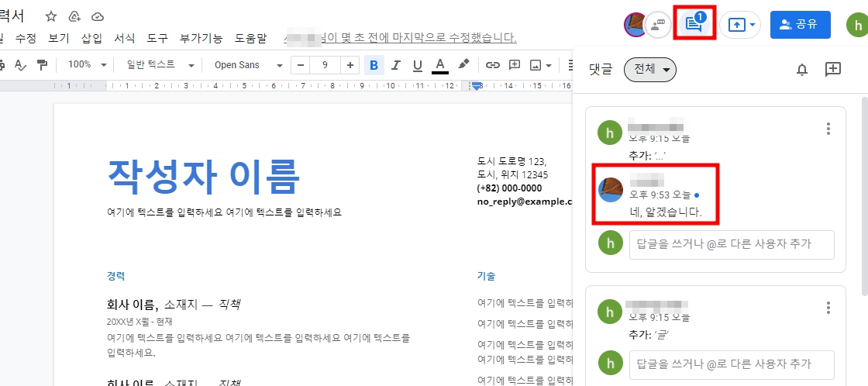Viewport: 868px width, 386px height.
Task: Expand the insert image dropdown arrow
Action: [549, 65]
